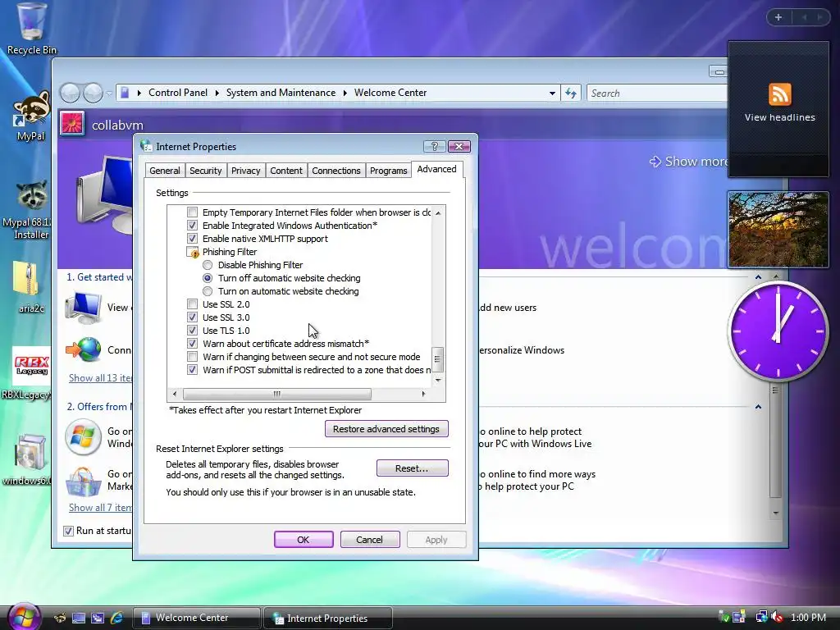
Task: Click the settings list scroll-right arrow
Action: pos(424,395)
